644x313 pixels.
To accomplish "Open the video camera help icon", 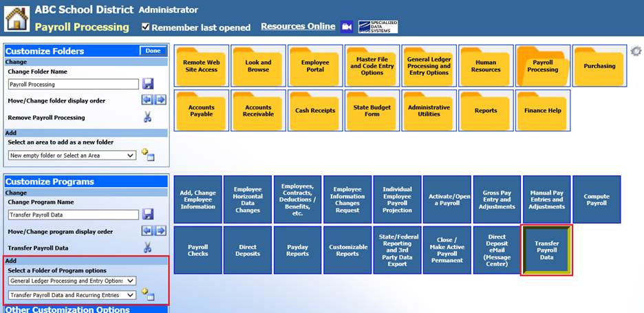I will pyautogui.click(x=347, y=27).
